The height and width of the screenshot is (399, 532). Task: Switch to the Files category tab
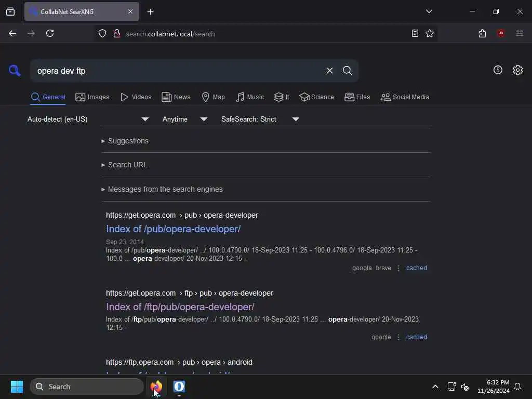pos(357,97)
